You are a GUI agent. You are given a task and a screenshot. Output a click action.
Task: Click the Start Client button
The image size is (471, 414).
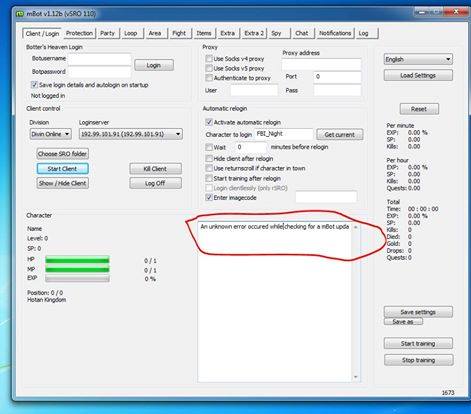pos(62,169)
